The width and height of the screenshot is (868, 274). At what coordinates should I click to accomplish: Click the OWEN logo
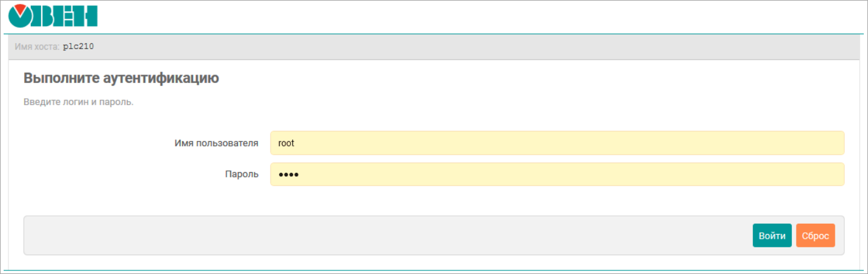point(53,16)
